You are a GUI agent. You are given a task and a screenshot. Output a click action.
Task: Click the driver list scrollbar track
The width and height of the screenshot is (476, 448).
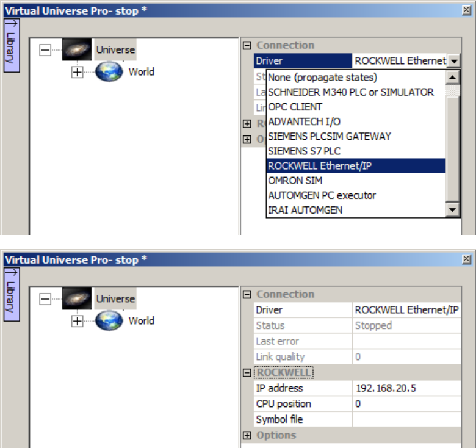(x=453, y=91)
